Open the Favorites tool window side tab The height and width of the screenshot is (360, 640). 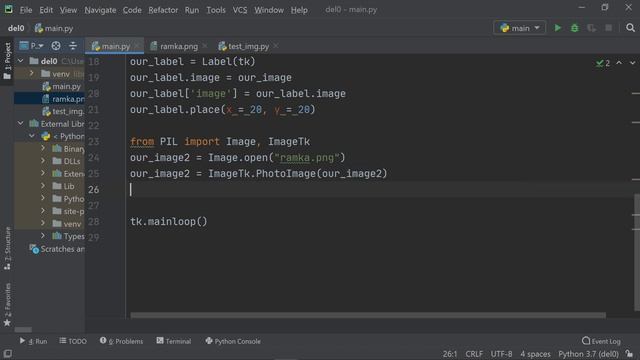tap(7, 304)
